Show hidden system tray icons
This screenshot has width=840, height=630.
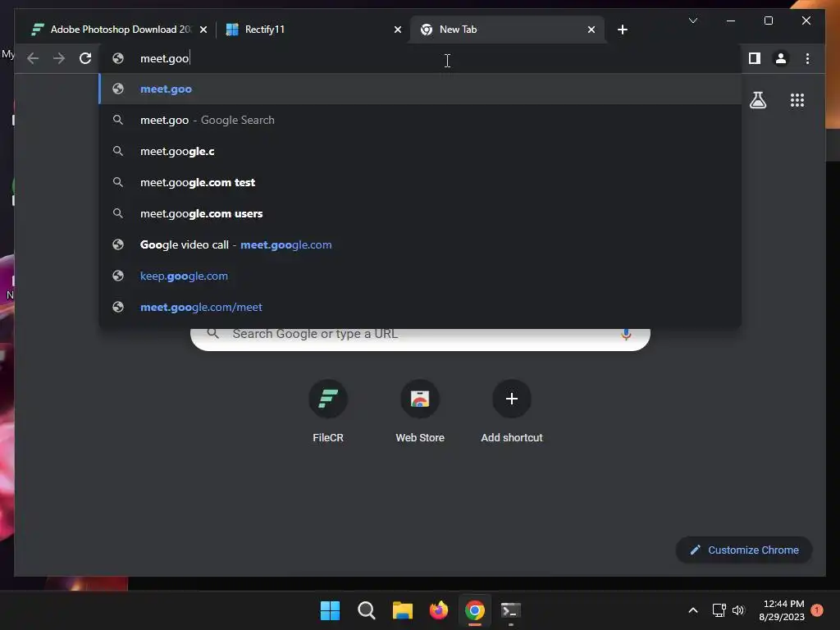tap(692, 610)
